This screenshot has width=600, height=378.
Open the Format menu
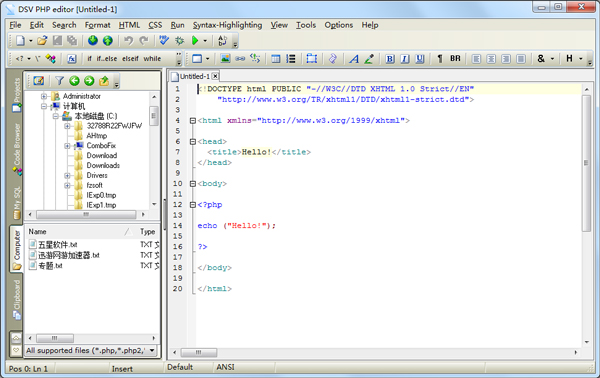tap(98, 25)
